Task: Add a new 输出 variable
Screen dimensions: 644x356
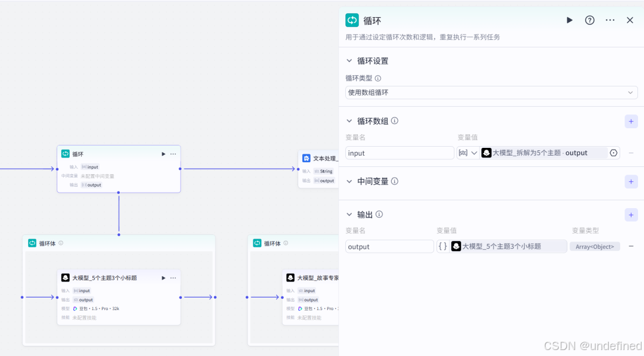Action: pos(631,215)
